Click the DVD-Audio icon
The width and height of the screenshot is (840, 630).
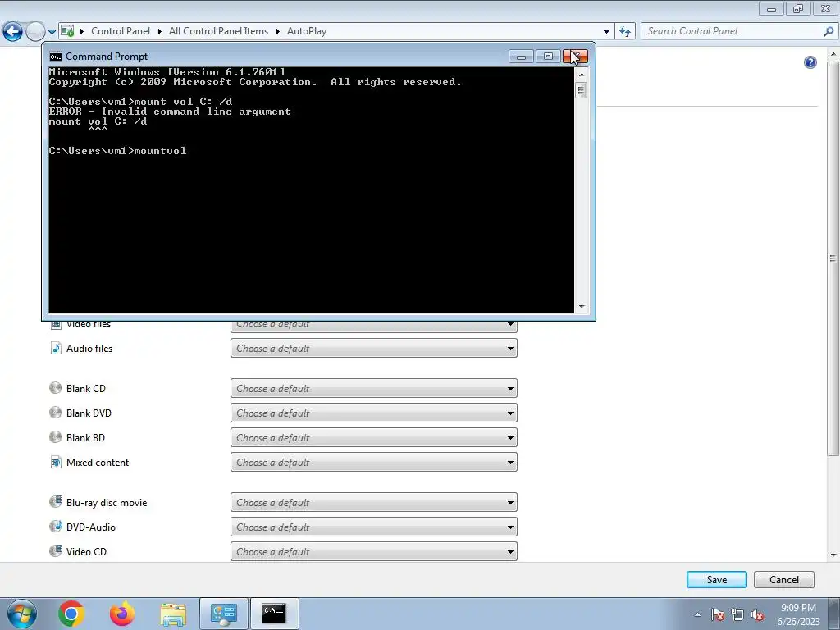(x=55, y=527)
